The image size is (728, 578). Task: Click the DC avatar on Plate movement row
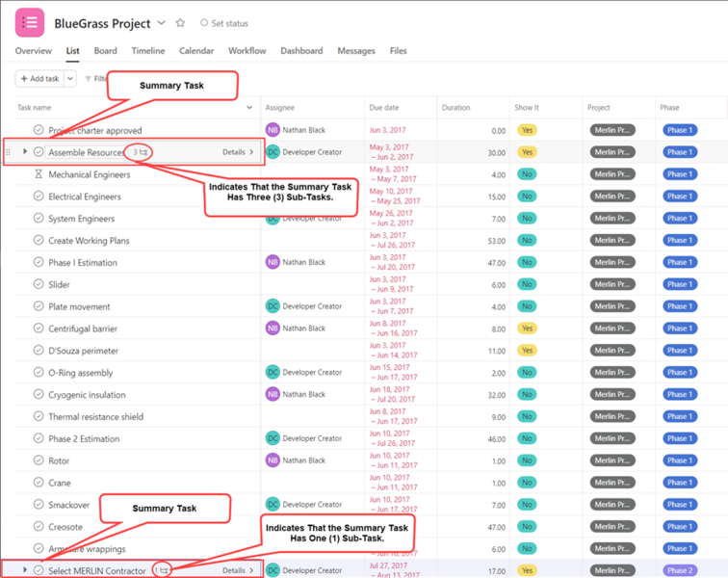[x=273, y=306]
